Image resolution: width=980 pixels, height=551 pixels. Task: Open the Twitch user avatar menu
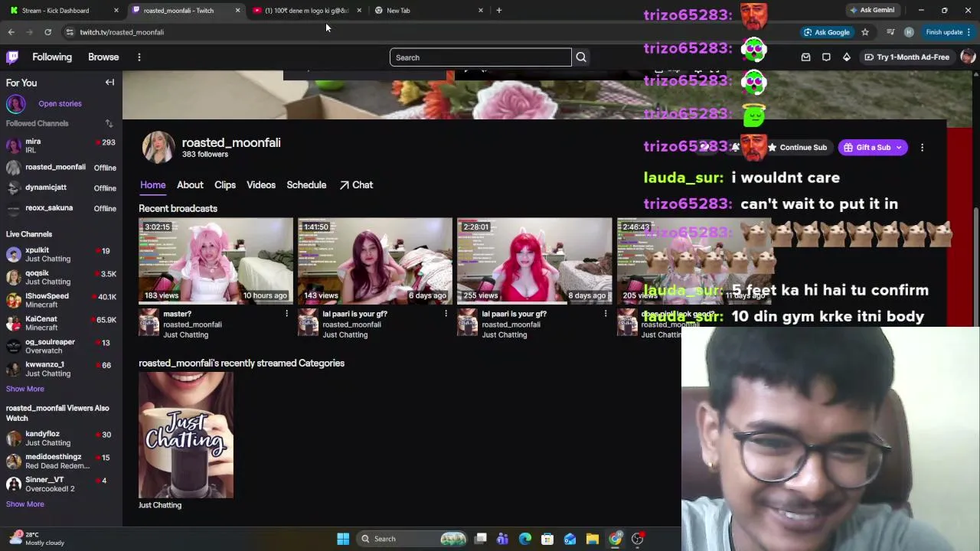coord(968,57)
